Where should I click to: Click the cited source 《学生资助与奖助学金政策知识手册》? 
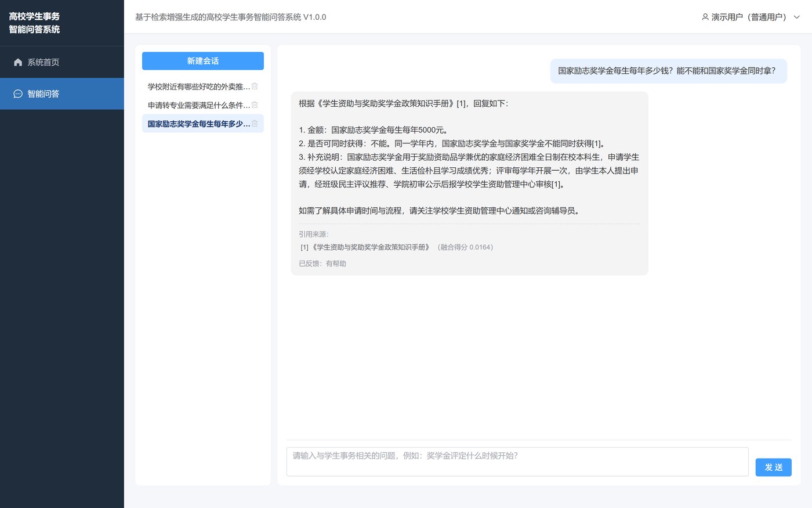365,247
